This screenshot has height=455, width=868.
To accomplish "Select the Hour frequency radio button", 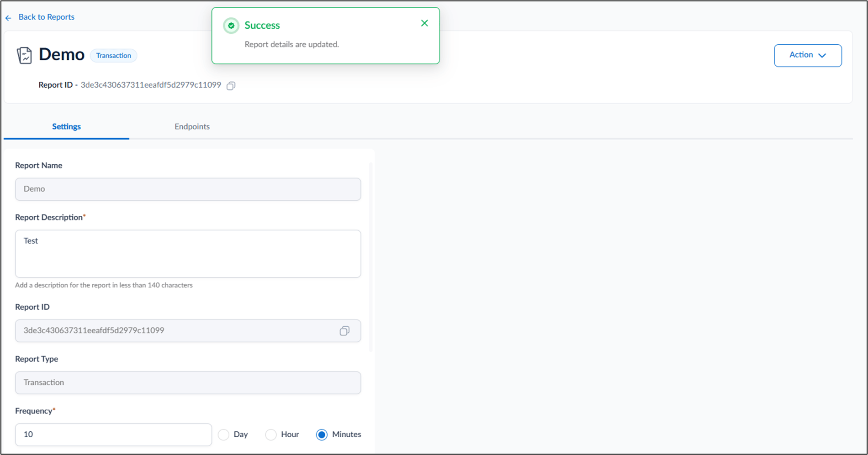I will (x=271, y=435).
